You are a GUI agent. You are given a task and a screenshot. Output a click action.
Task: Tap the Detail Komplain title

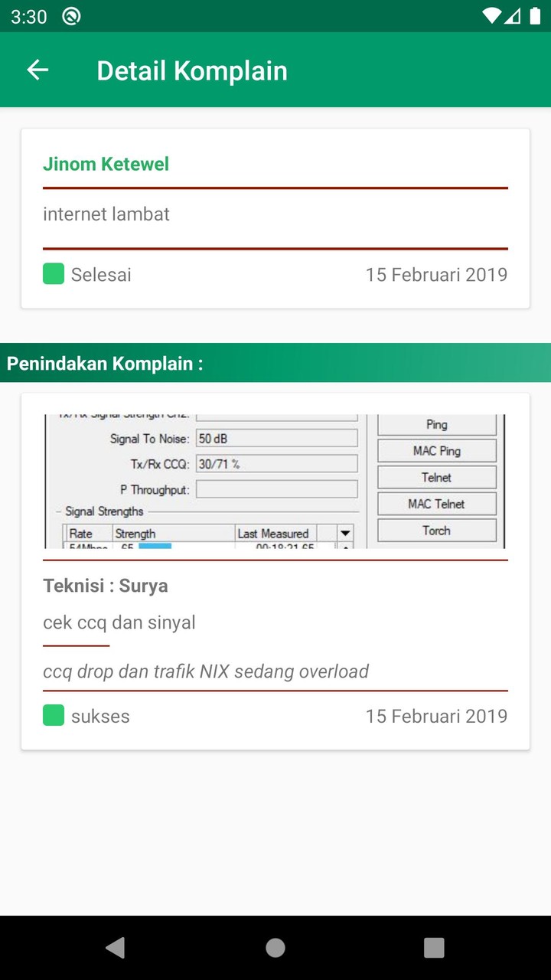(x=192, y=70)
